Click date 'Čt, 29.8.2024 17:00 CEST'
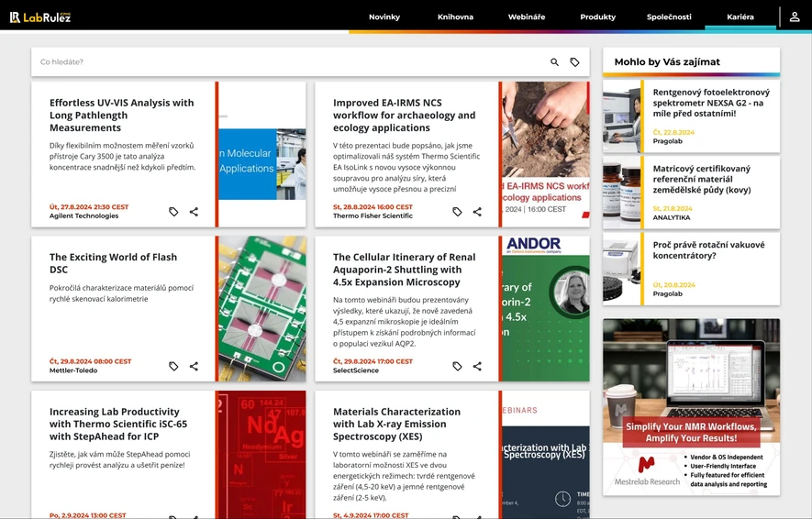 (x=373, y=361)
